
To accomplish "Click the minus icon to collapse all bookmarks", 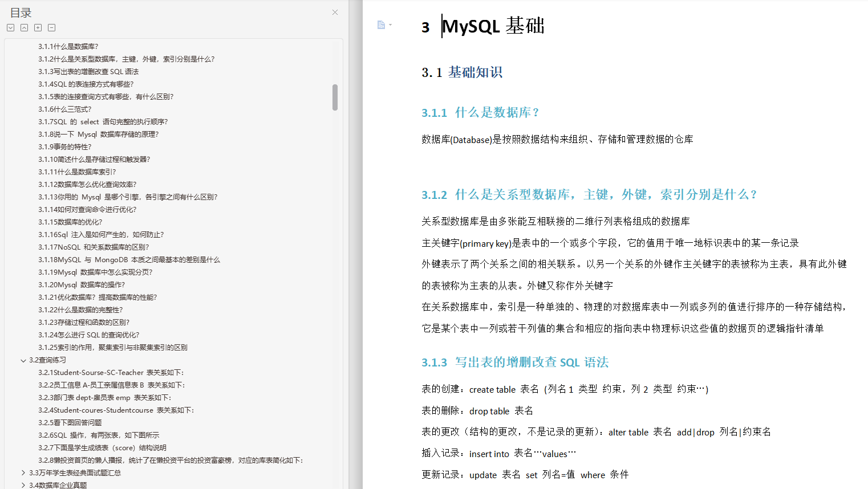I will pyautogui.click(x=51, y=27).
